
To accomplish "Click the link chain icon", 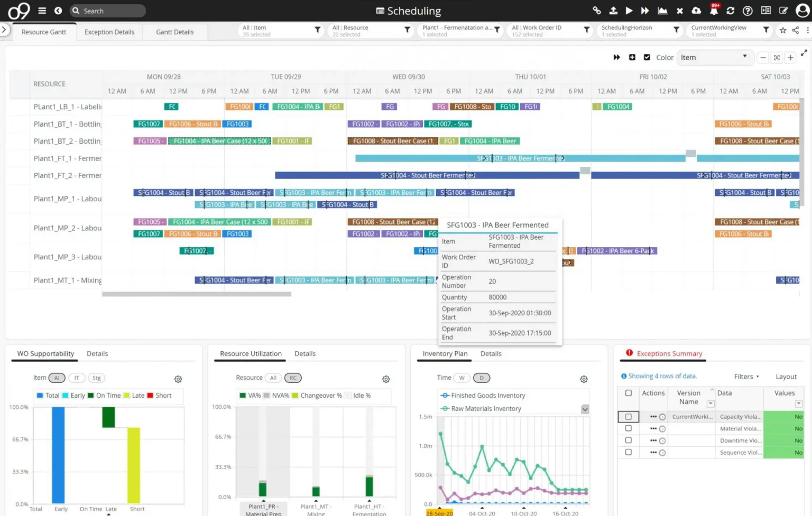I will (x=597, y=11).
